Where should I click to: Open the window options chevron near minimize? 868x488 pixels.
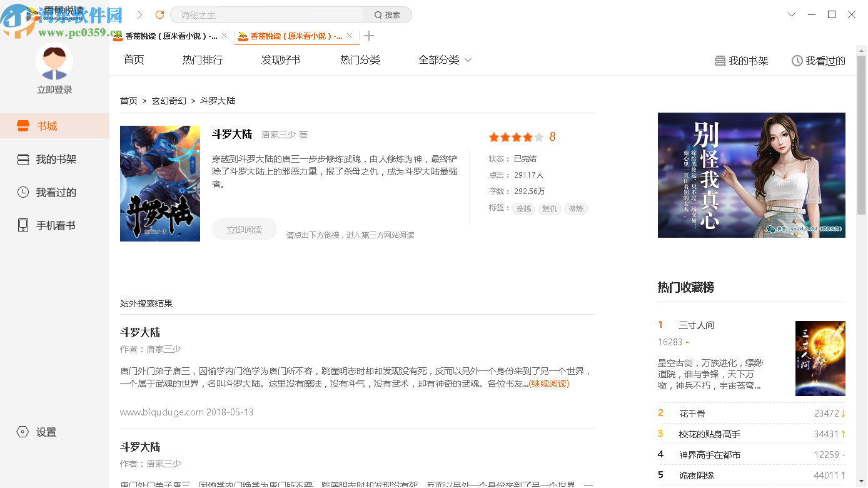(x=792, y=14)
